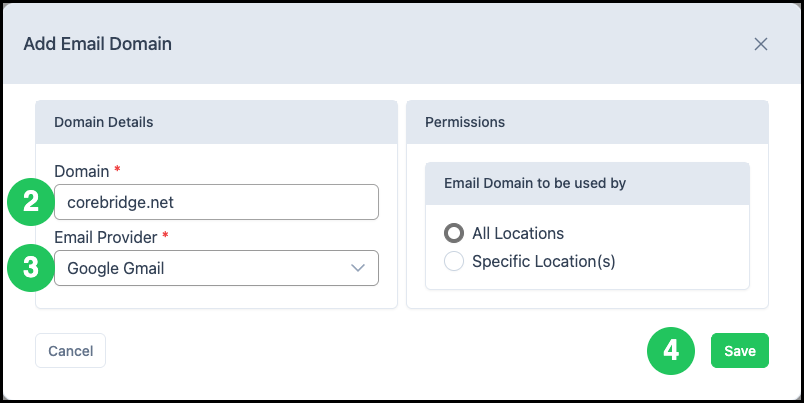
Task: Click the Specific Location(s) label text
Action: 544,261
